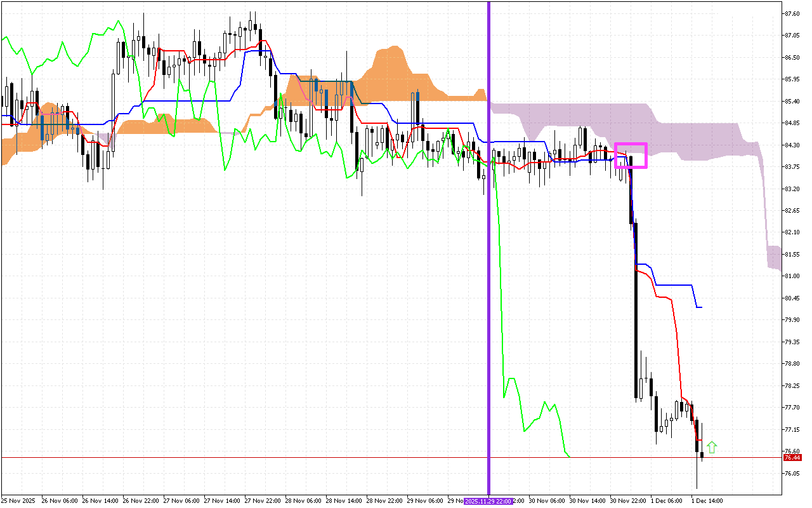
Task: Click the 1 Dec 14:00 time label
Action: (707, 501)
